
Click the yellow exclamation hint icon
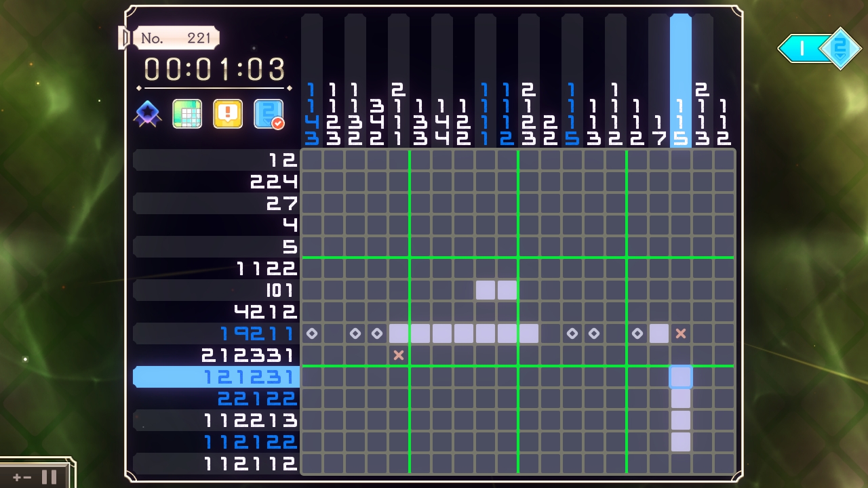[x=228, y=114]
